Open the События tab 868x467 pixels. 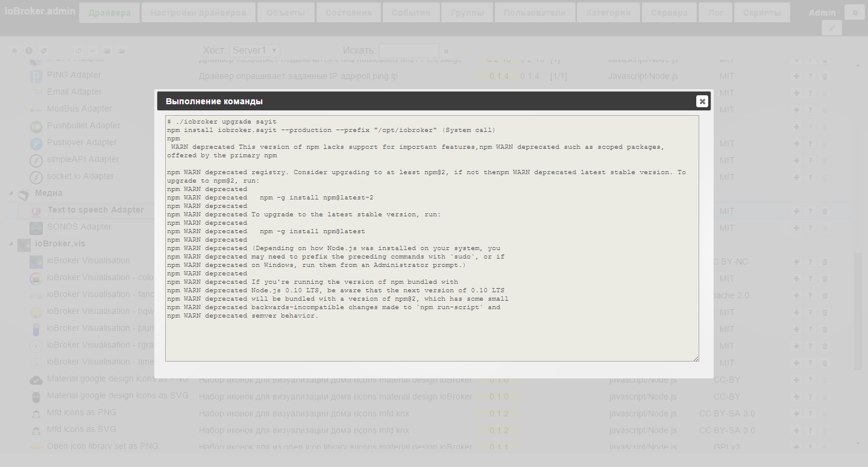411,12
